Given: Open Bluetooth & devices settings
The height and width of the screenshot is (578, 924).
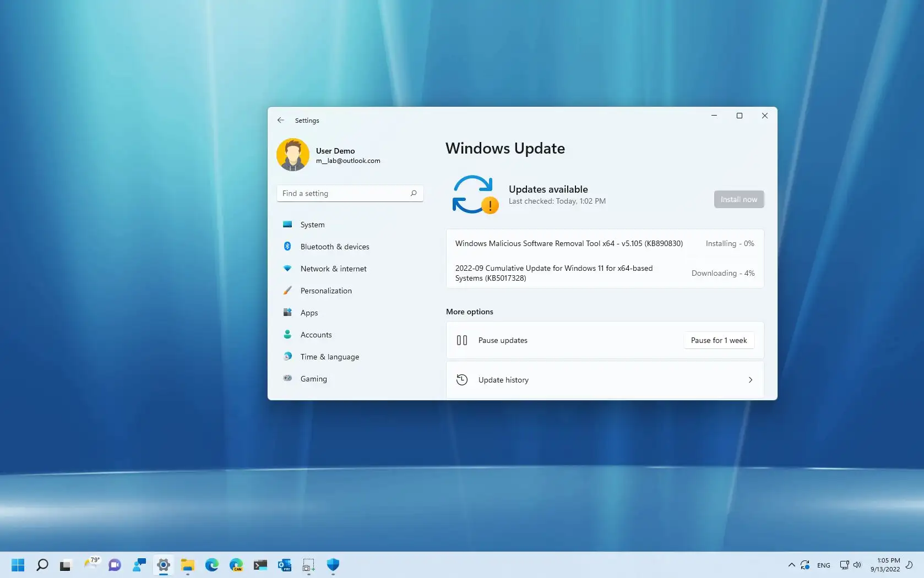Looking at the screenshot, I should tap(350, 247).
